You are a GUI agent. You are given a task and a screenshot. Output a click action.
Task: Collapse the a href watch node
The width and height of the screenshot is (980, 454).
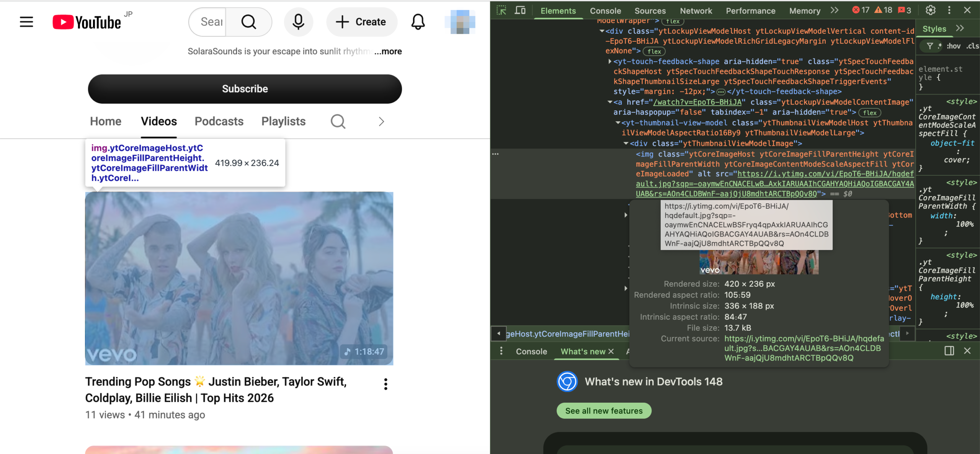(x=610, y=102)
